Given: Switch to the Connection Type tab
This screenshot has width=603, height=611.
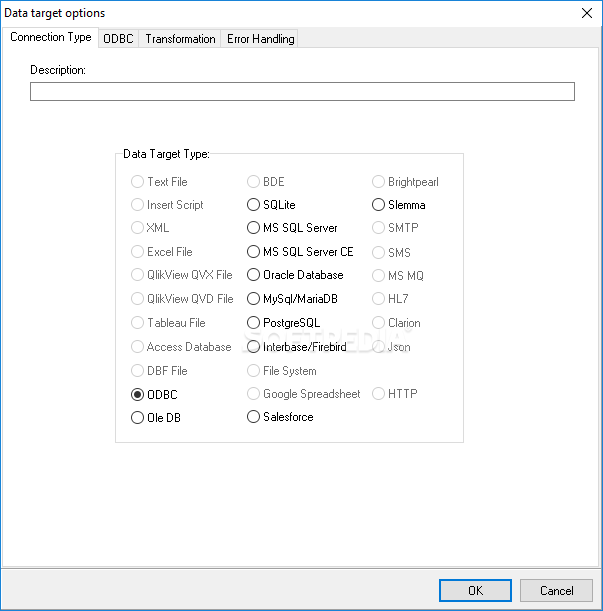Looking at the screenshot, I should point(50,37).
